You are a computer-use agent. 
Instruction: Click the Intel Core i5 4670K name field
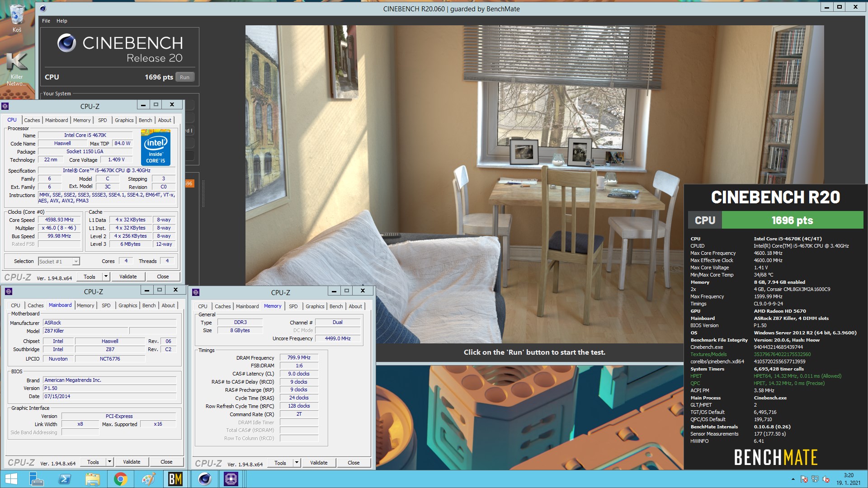click(x=85, y=135)
